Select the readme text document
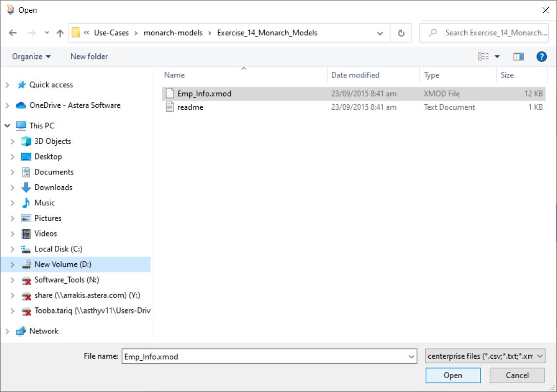557x392 pixels. point(190,107)
